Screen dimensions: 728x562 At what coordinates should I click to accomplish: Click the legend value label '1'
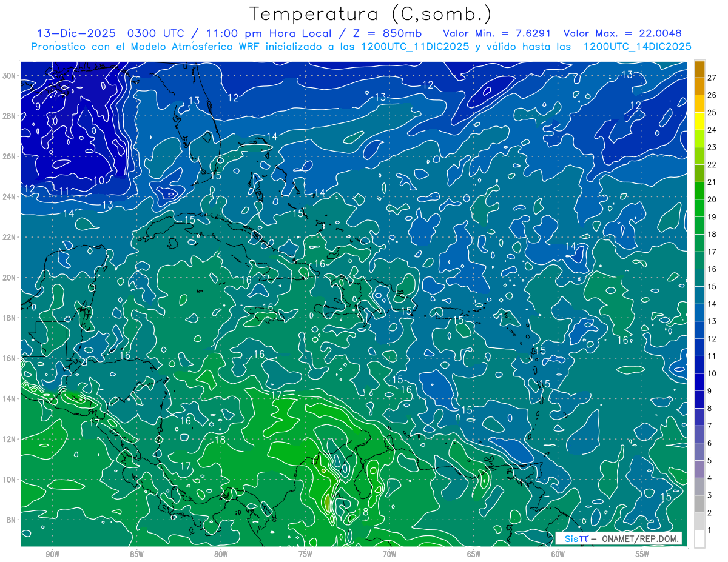(710, 530)
